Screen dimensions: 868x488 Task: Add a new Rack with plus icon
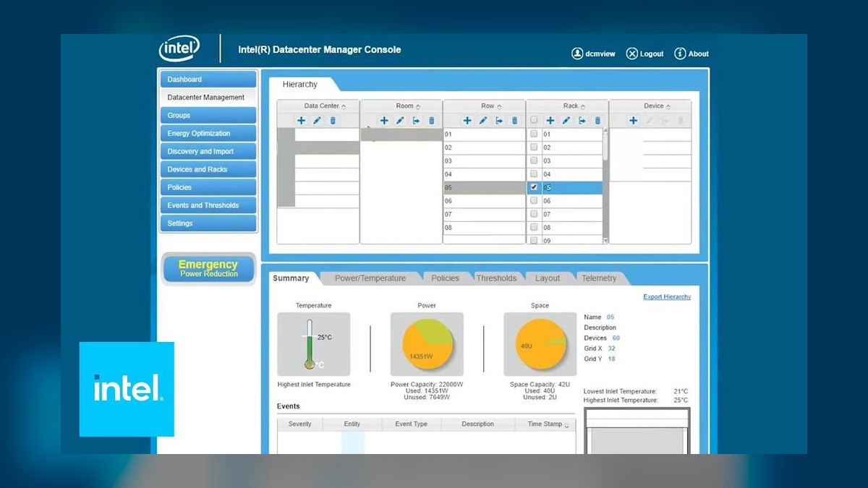point(550,121)
